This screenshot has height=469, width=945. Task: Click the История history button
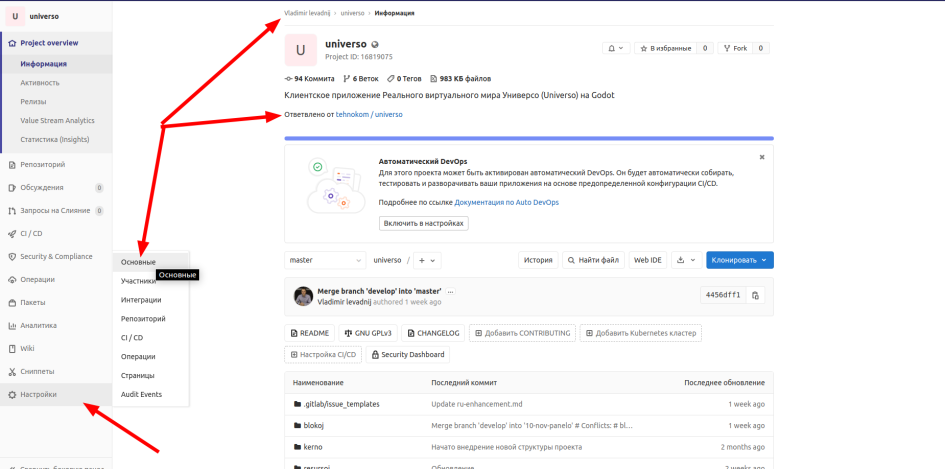click(x=538, y=260)
